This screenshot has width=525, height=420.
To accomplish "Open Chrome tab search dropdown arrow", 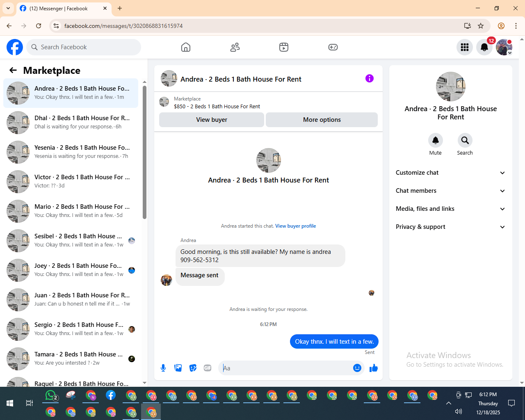I will click(x=8, y=8).
